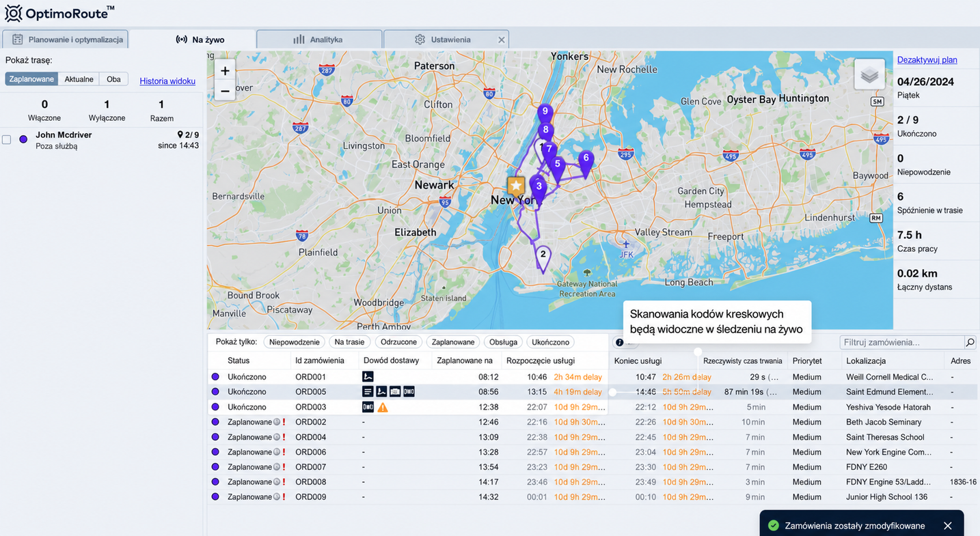Sort by the Dowód dostawy column header
This screenshot has height=536, width=980.
point(391,361)
